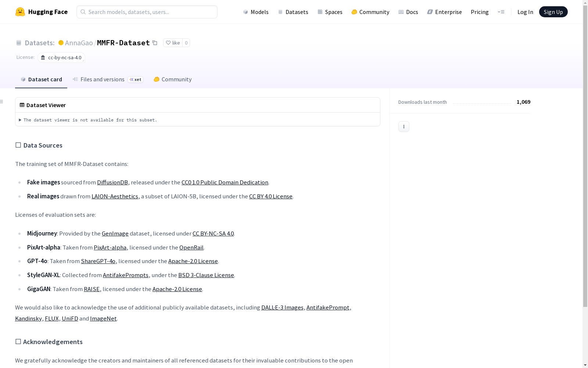This screenshot has height=368, width=588.
Task: Copy the dataset name to clipboard
Action: (x=155, y=43)
